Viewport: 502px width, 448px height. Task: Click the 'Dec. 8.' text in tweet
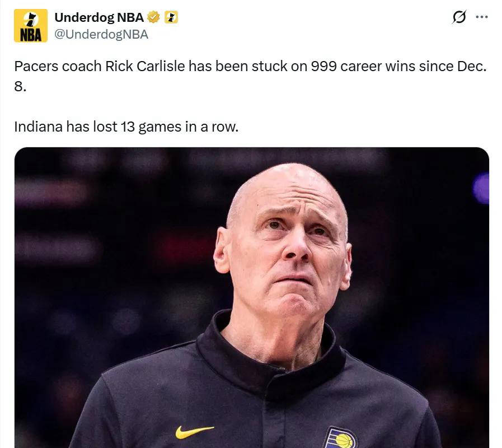[x=250, y=76]
